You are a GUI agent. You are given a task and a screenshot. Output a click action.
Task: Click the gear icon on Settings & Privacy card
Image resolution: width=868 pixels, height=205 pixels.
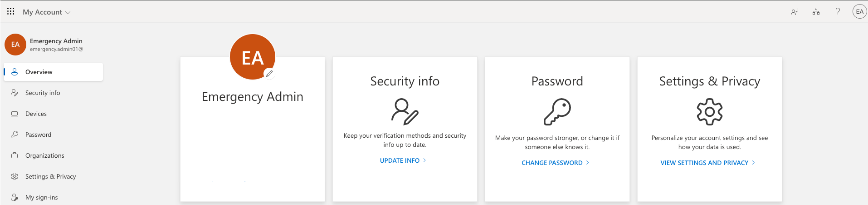tap(709, 111)
